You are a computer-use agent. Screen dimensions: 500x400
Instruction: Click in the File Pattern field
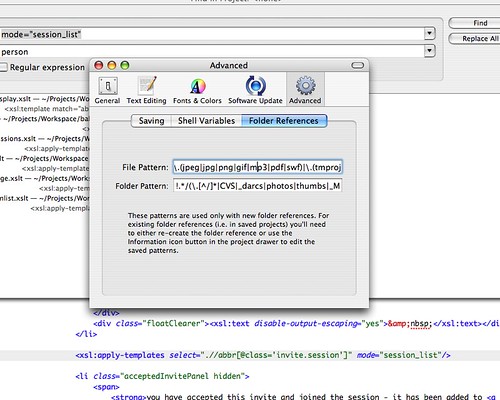click(257, 167)
